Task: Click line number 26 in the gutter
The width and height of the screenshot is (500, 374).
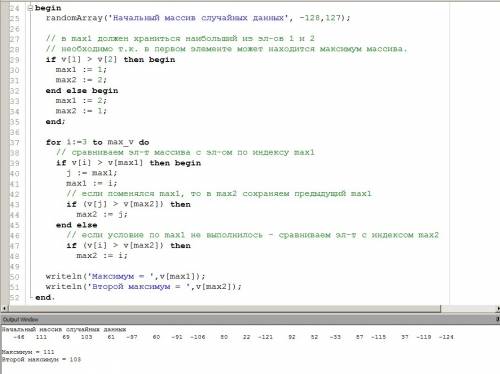Action: click(x=14, y=29)
